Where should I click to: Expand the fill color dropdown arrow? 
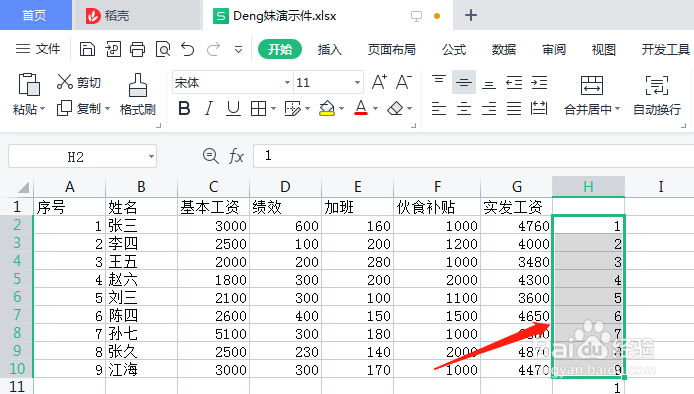(341, 108)
